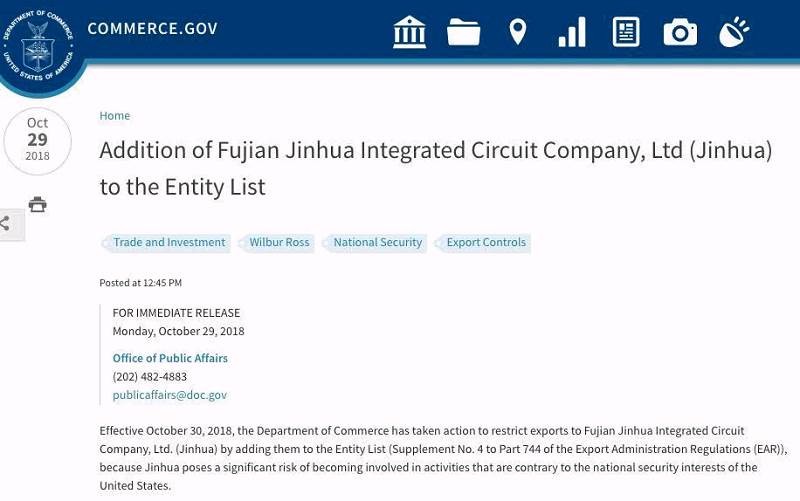This screenshot has height=501, width=800.
Task: Click the article headline about Fujian Jinhua
Action: pos(436,168)
